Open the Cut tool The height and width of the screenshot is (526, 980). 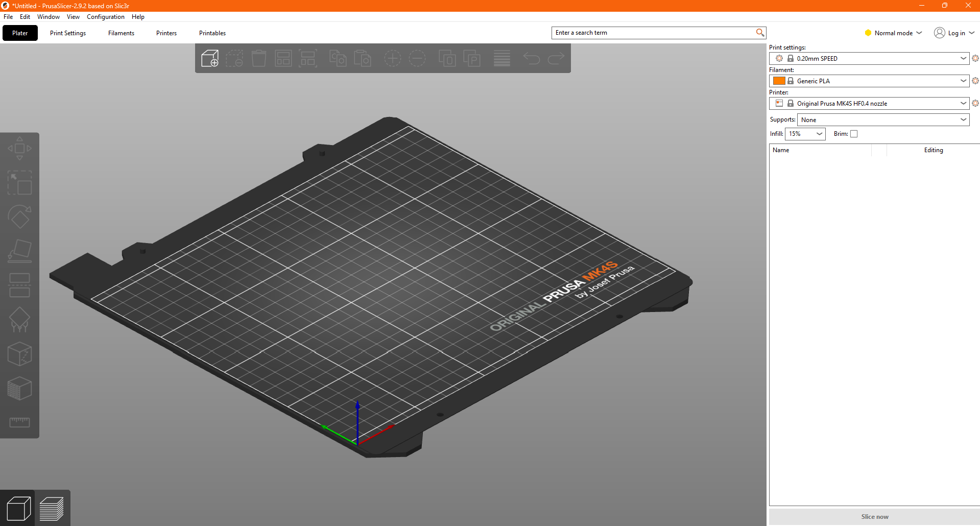pos(19,285)
